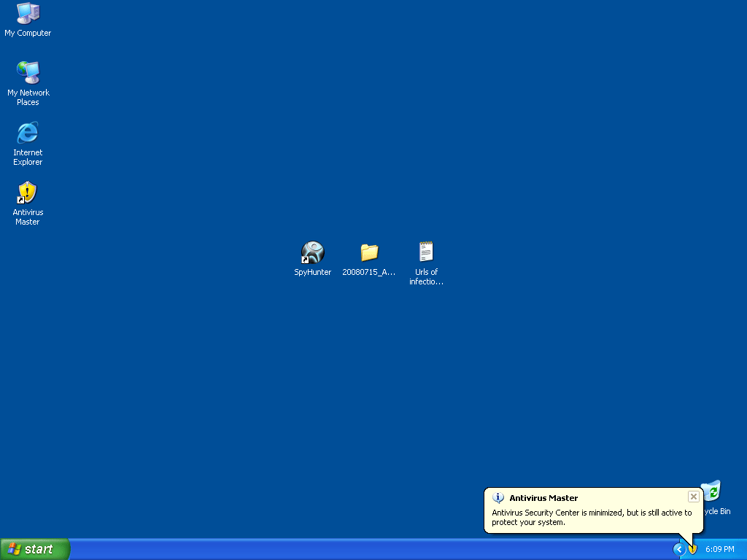Viewport: 747px width, 560px height.
Task: Click the 6:09 PM taskbar clock
Action: point(719,549)
